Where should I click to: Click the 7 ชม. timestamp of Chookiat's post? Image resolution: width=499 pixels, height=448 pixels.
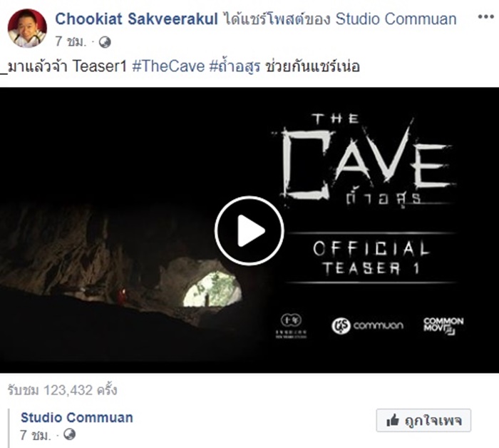pos(71,41)
